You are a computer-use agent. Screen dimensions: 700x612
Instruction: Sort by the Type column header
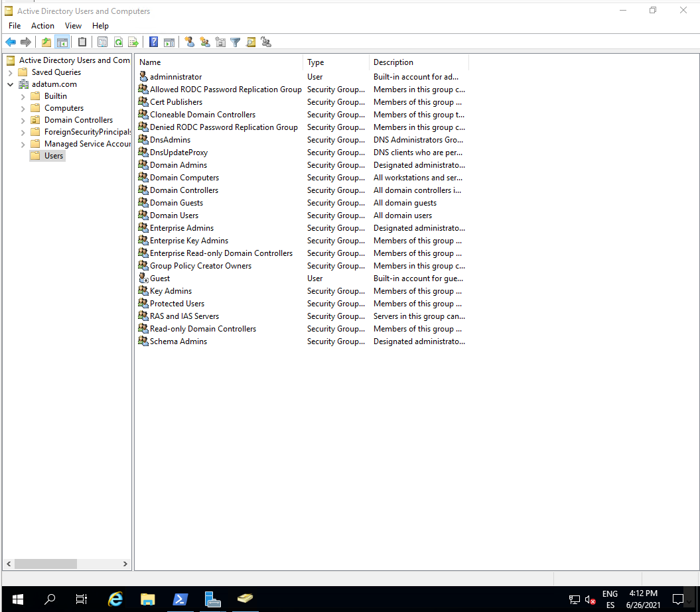pyautogui.click(x=336, y=62)
